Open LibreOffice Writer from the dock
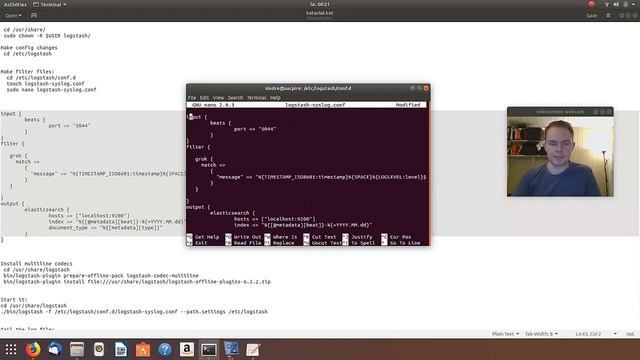640x360 pixels. [x=121, y=349]
